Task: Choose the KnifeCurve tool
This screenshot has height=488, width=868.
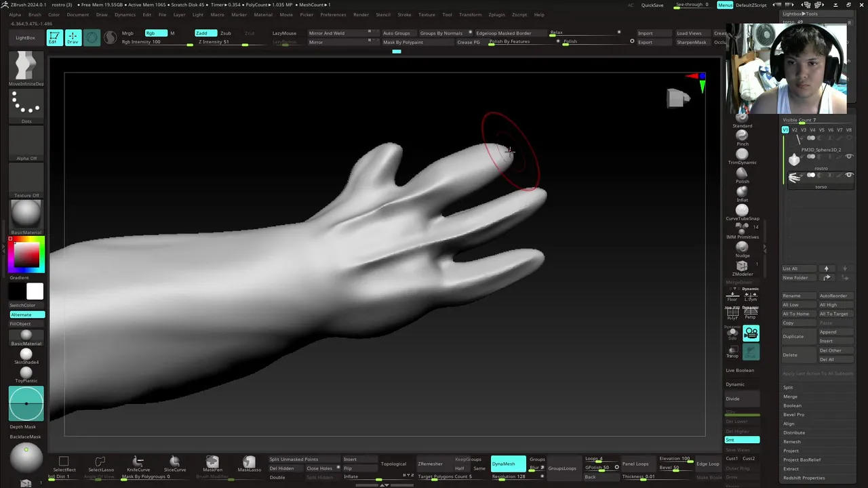Action: pos(138,462)
